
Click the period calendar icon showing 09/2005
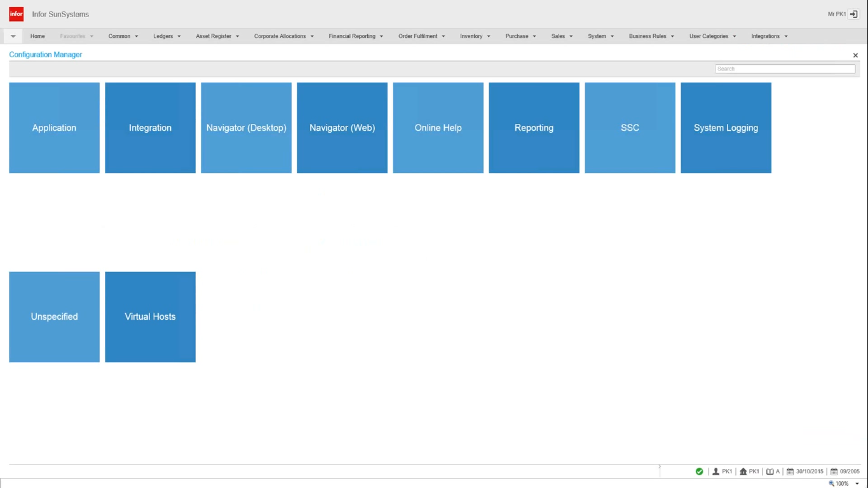(834, 471)
